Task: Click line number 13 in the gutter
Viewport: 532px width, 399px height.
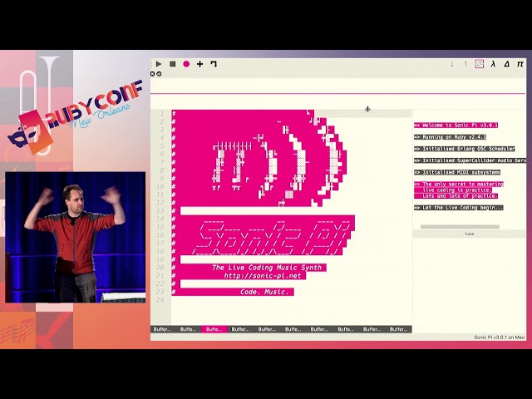Action: click(x=160, y=210)
